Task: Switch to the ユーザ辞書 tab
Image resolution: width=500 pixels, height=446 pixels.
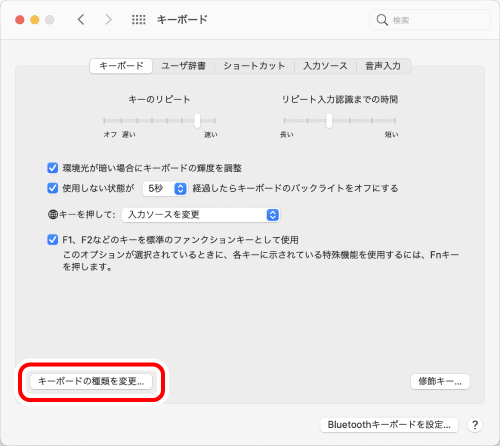Action: coord(183,66)
